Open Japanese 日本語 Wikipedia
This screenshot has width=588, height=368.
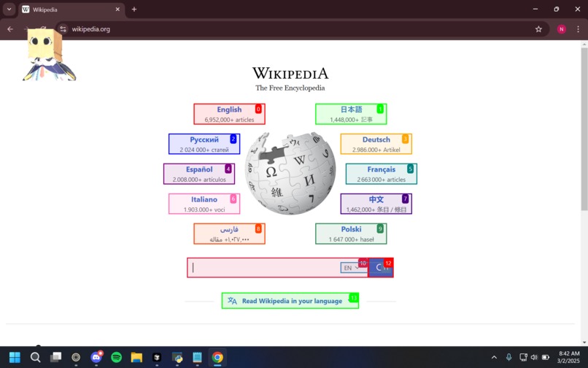[x=351, y=114]
